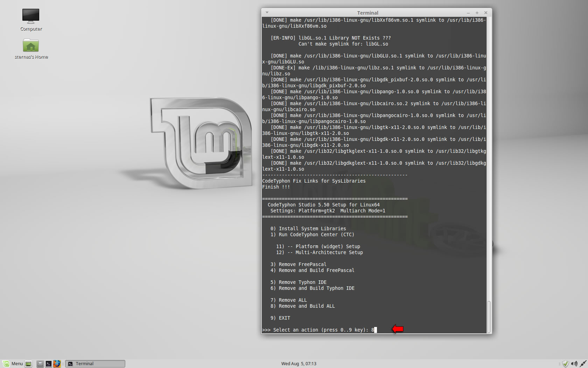Open the Terminal window menu arrow
Screen dimensions: 588x368
click(x=267, y=13)
